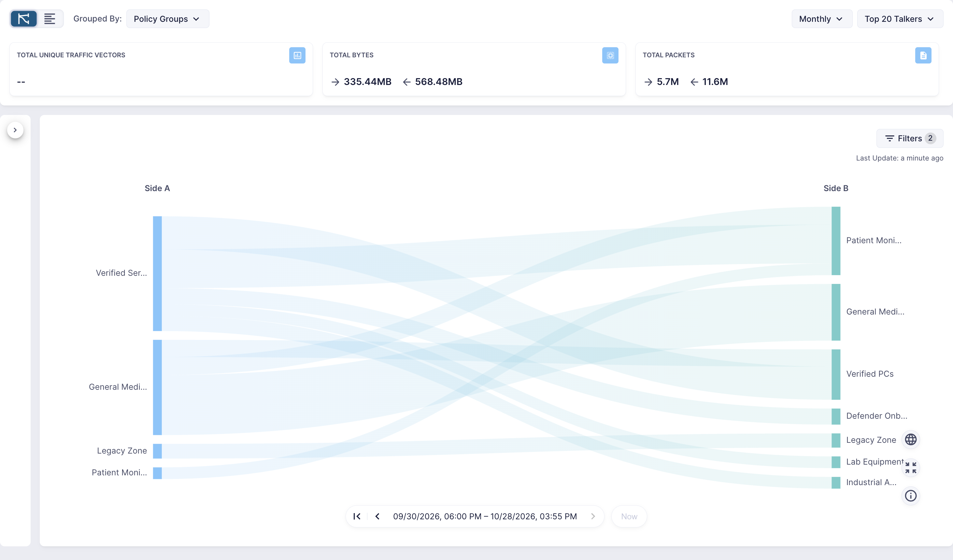Click the Defender Onb... label

pos(876,416)
